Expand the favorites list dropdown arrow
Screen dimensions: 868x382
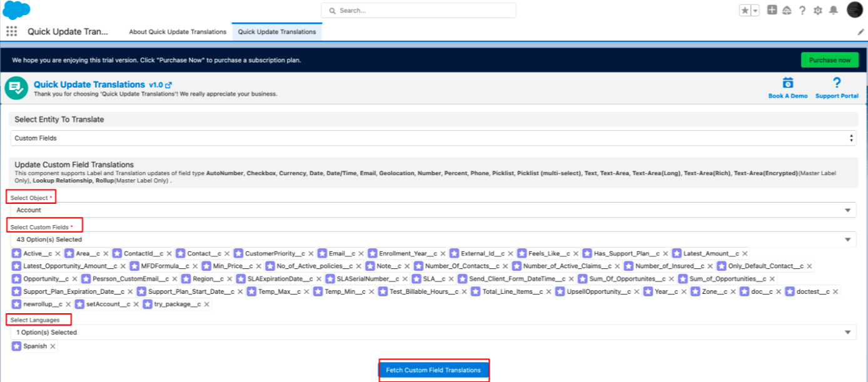(x=755, y=11)
